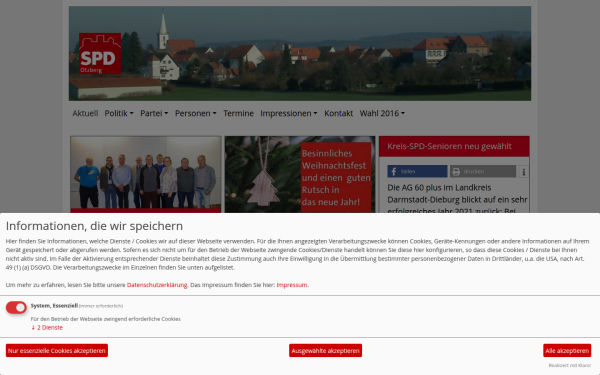600x375 pixels.
Task: Click the zwingend erforderliche Cookies description
Action: click(x=106, y=319)
